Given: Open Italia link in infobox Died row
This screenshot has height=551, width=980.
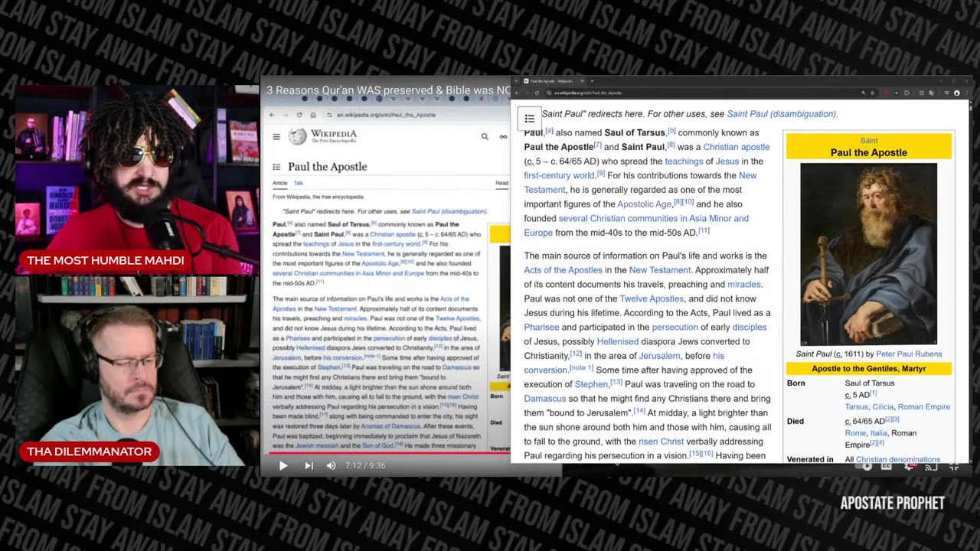Looking at the screenshot, I should pos(878,433).
